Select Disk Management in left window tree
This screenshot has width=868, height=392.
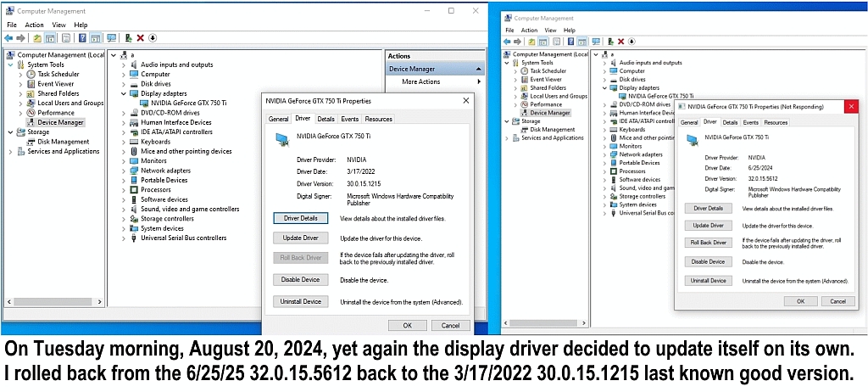click(63, 142)
